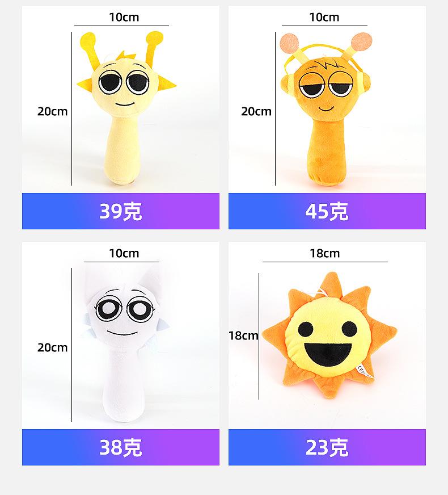Click the 10cm label above yellow plush

tap(124, 18)
